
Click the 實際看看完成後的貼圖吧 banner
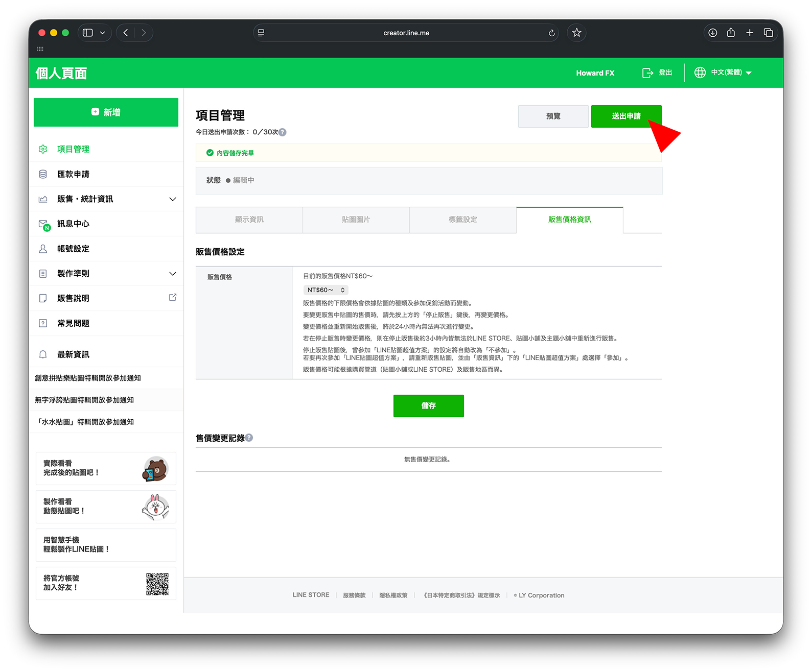tap(106, 468)
